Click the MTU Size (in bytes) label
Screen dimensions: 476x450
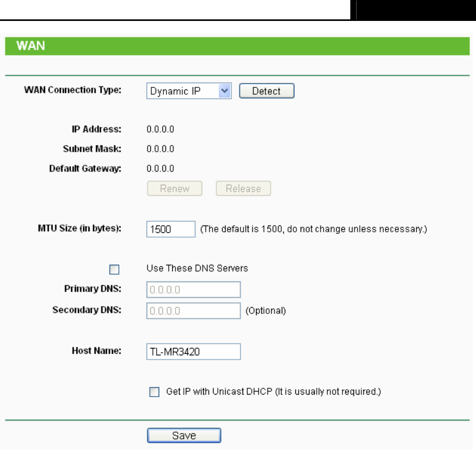click(80, 228)
